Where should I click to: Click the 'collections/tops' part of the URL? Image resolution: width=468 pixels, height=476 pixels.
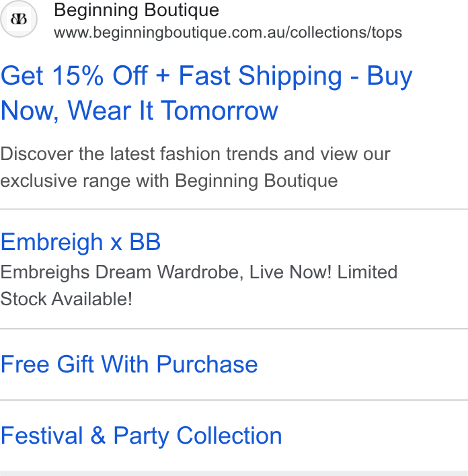pyautogui.click(x=346, y=32)
